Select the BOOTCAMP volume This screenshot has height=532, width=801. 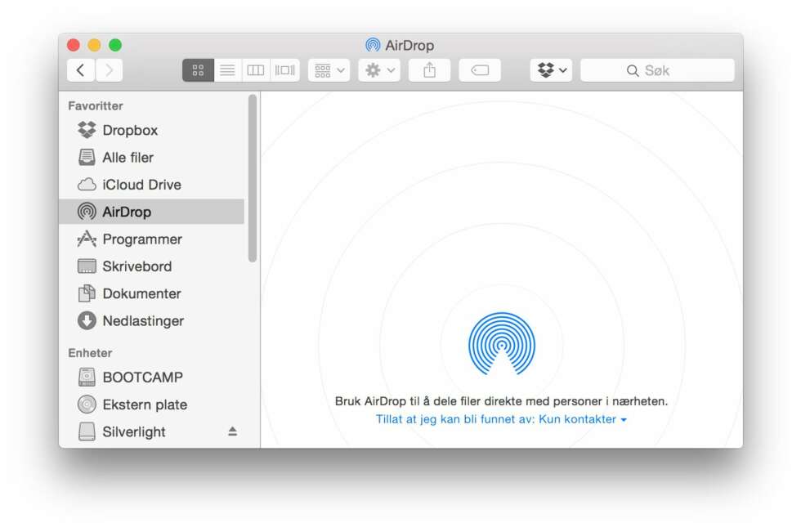click(152, 378)
